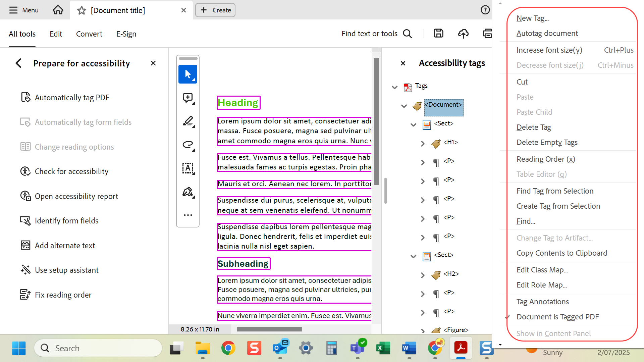Screen dimensions: 644x362
Task: Upload the file to cloud storage
Action: (x=463, y=34)
